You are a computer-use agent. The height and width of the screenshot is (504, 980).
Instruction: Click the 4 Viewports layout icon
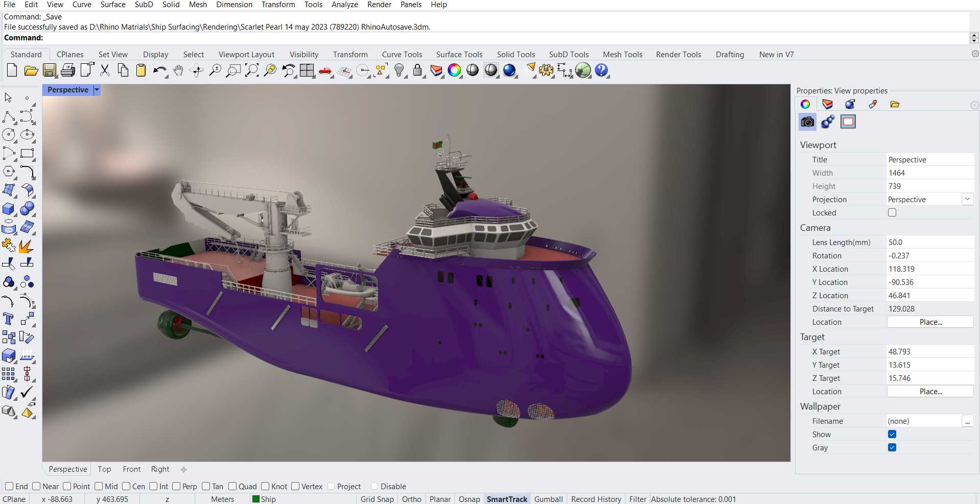pyautogui.click(x=307, y=70)
